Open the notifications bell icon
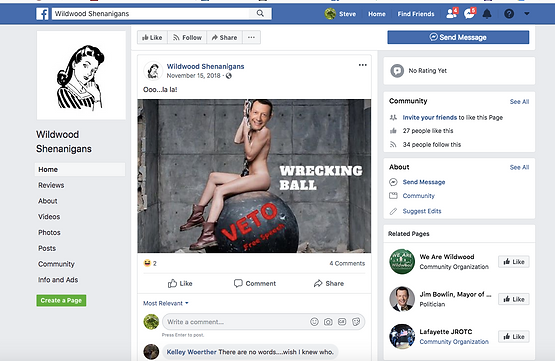555x361 pixels. [487, 14]
